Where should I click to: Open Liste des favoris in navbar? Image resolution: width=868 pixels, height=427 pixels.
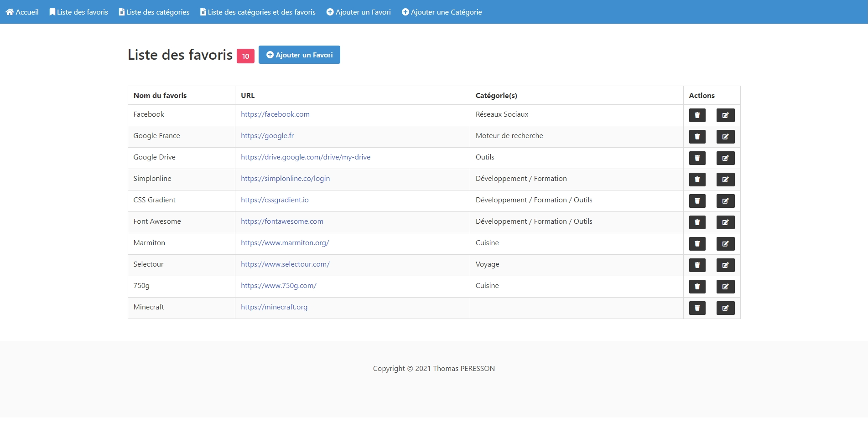78,12
